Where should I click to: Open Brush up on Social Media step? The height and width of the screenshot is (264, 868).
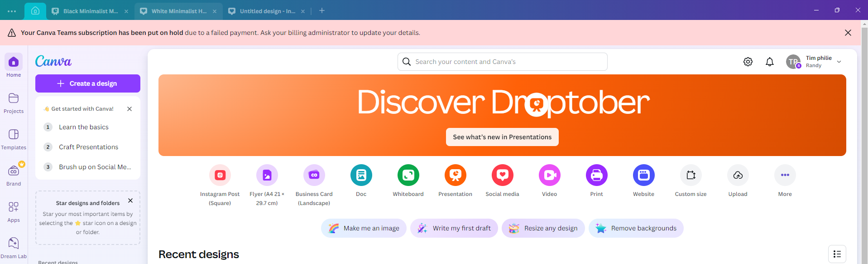point(88,167)
